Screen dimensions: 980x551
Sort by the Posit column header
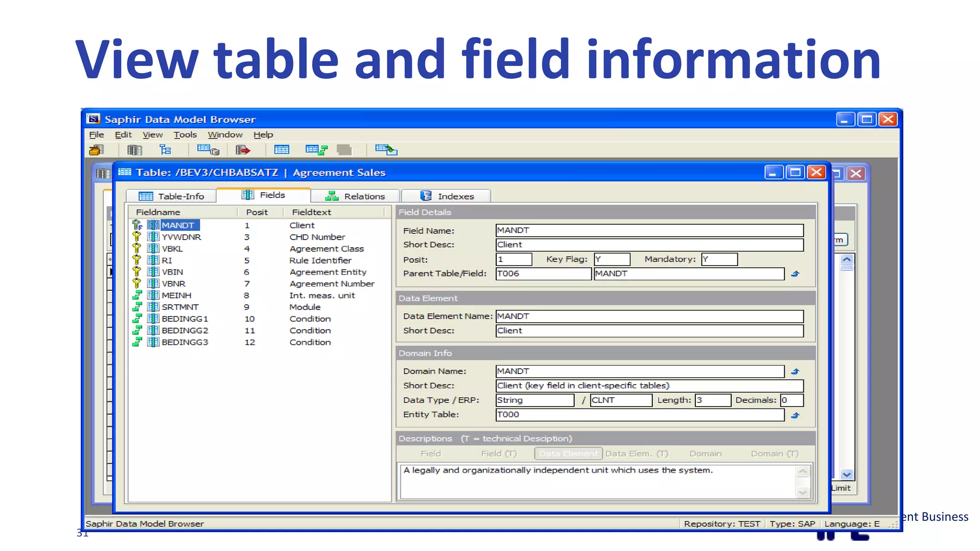(x=261, y=212)
